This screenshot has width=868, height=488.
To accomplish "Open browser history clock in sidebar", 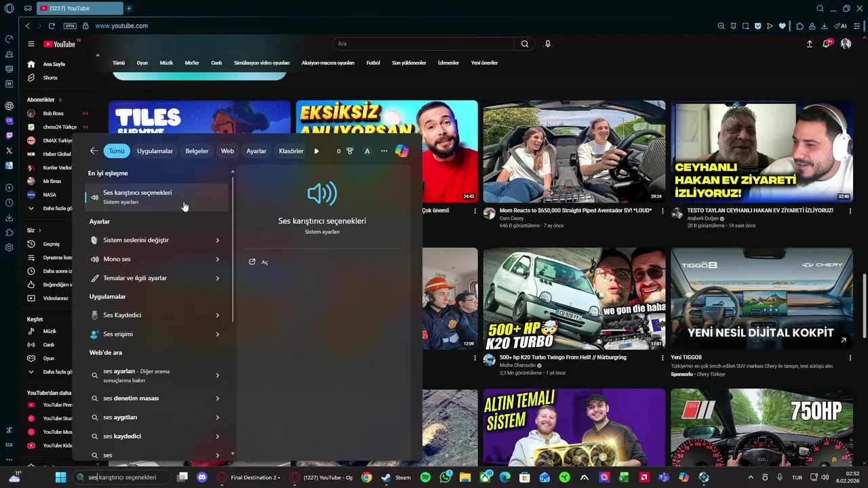I will [9, 203].
